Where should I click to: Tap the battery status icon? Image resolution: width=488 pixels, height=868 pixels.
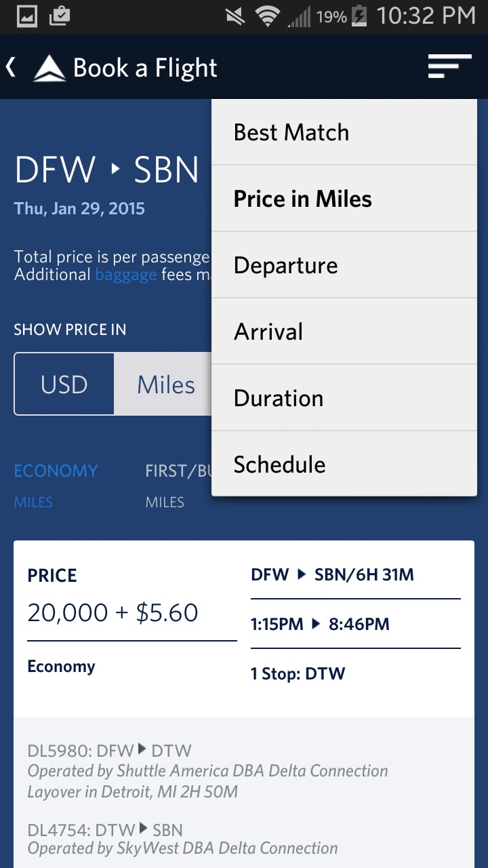(359, 16)
